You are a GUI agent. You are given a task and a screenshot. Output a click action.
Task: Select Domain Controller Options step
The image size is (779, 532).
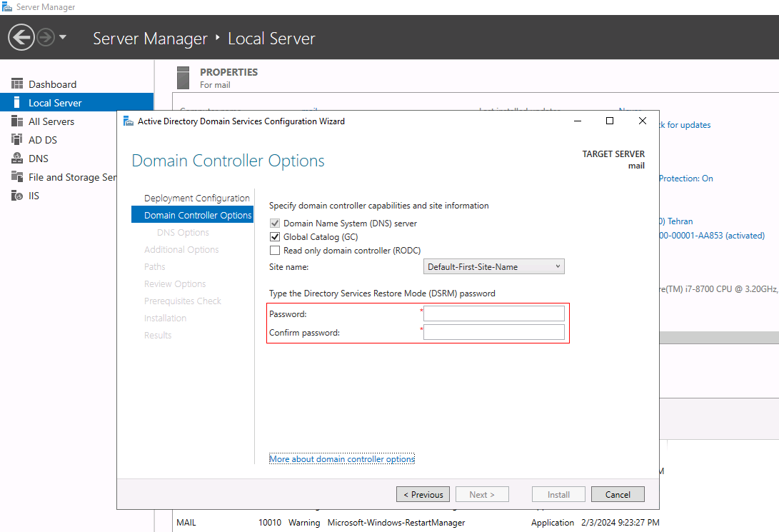192,215
